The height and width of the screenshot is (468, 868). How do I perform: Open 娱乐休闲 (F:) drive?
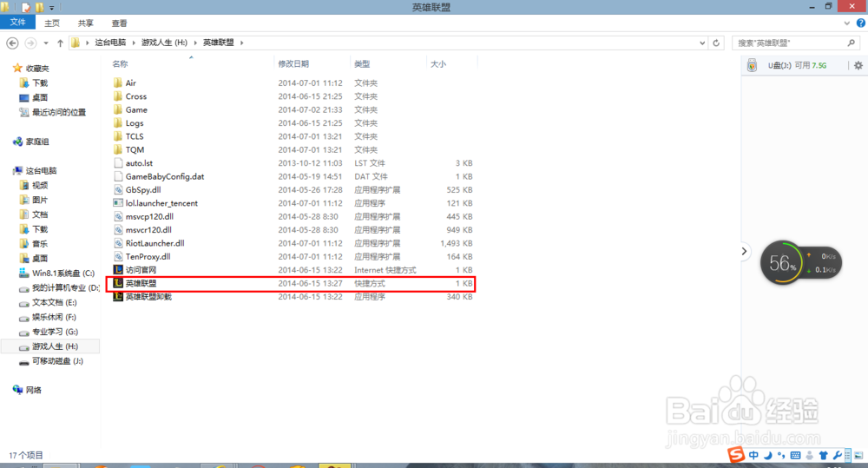click(x=54, y=317)
